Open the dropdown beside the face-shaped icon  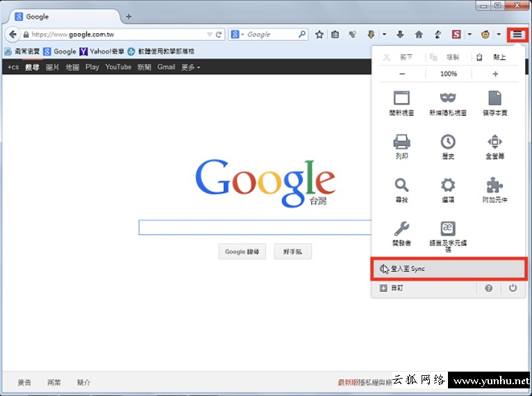pyautogui.click(x=499, y=34)
